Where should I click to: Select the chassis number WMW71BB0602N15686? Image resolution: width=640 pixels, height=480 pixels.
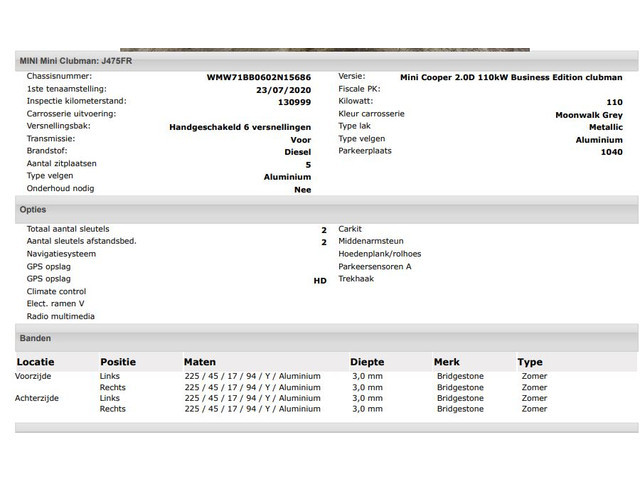258,77
